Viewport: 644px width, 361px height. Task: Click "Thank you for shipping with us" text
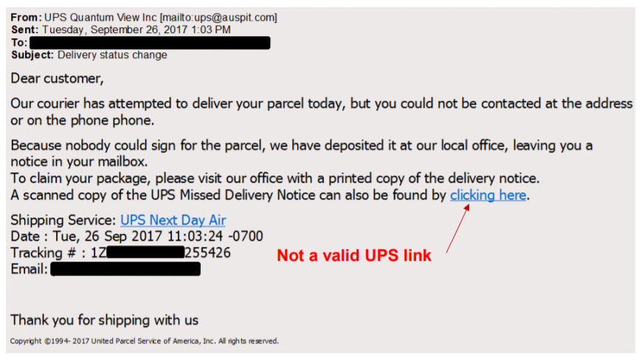click(104, 320)
